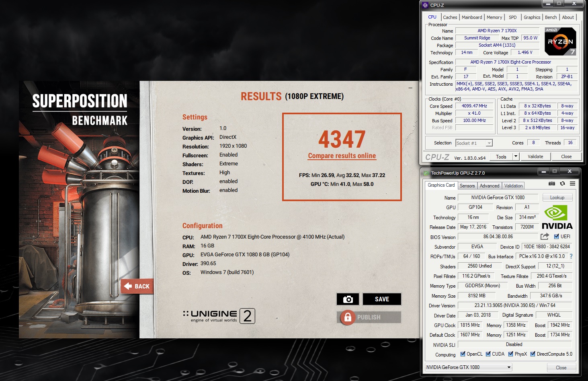Click the PUBLISH button label
Image resolution: width=588 pixels, height=381 pixels.
pyautogui.click(x=369, y=317)
